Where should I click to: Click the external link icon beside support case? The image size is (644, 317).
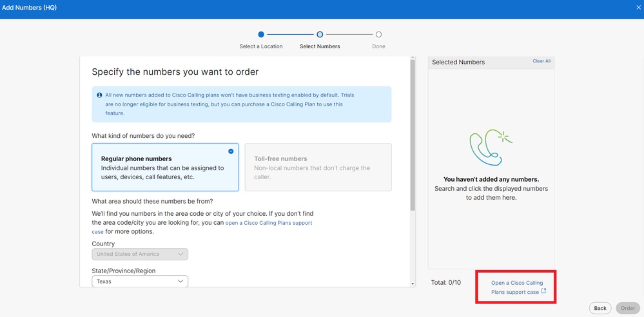(543, 291)
